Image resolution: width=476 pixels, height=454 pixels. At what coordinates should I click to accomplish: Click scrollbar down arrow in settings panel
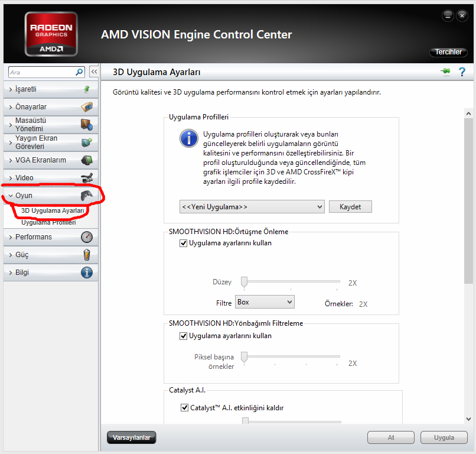point(468,419)
